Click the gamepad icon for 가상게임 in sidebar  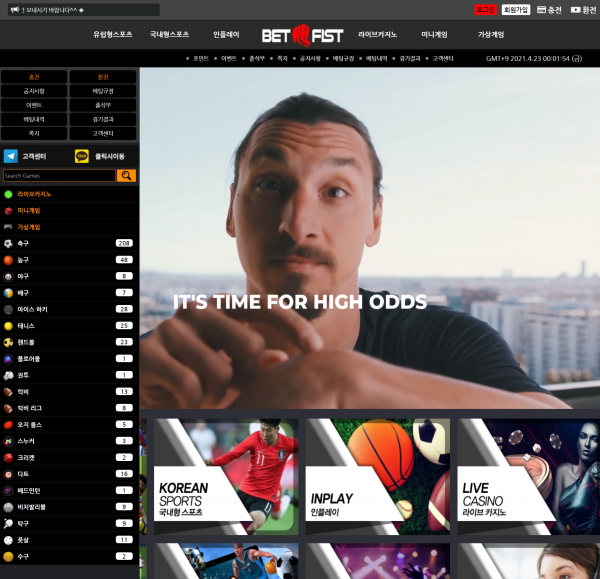8,227
